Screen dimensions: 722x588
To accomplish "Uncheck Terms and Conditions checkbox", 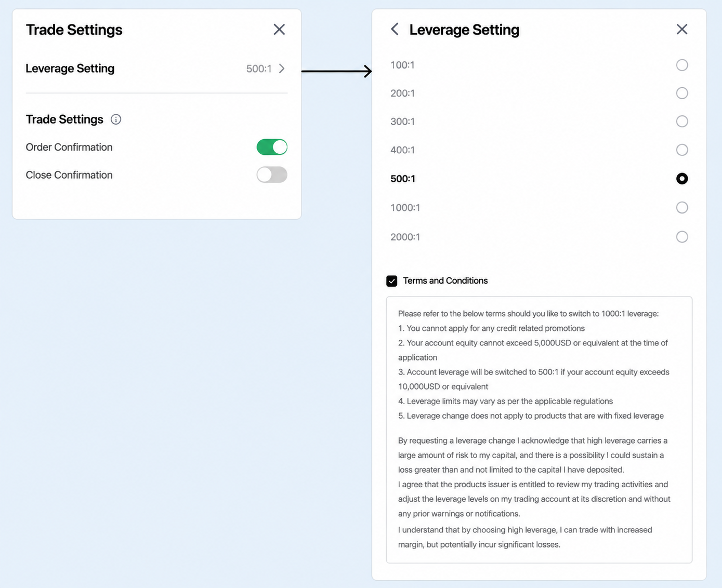I will coord(392,281).
